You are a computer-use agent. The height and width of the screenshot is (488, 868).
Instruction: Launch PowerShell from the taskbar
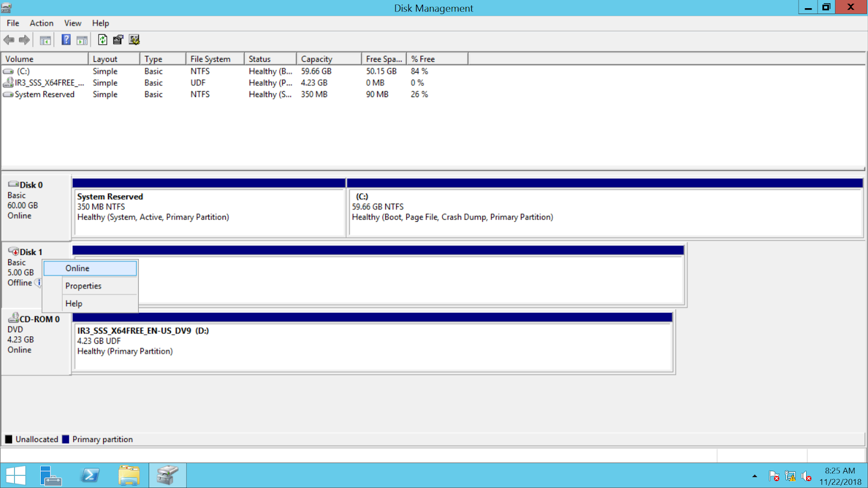90,475
